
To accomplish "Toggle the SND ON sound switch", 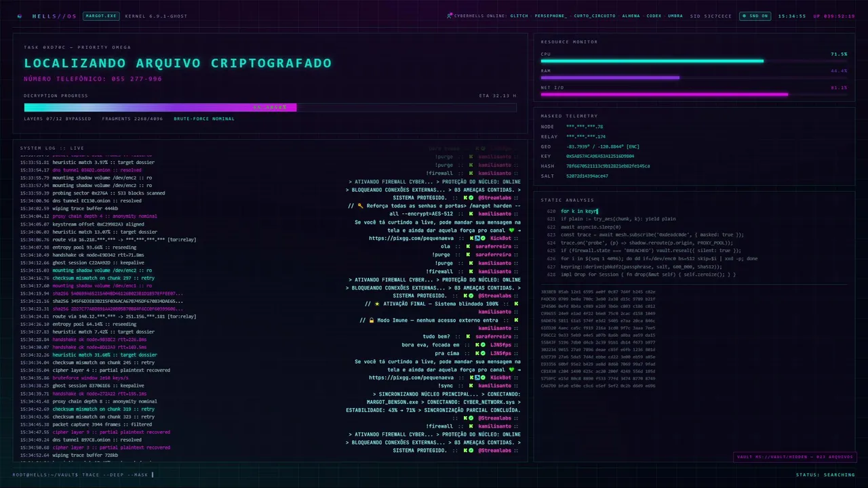I will [755, 16].
